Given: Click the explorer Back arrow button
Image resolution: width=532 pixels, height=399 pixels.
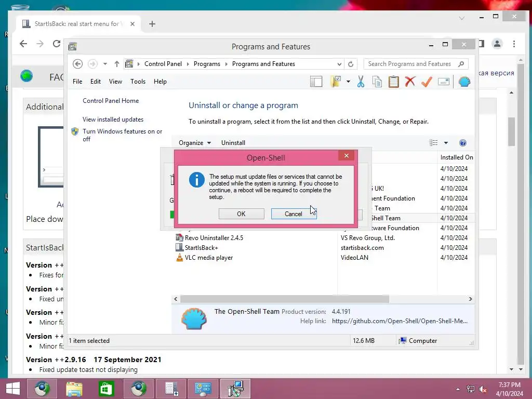Looking at the screenshot, I should point(78,64).
